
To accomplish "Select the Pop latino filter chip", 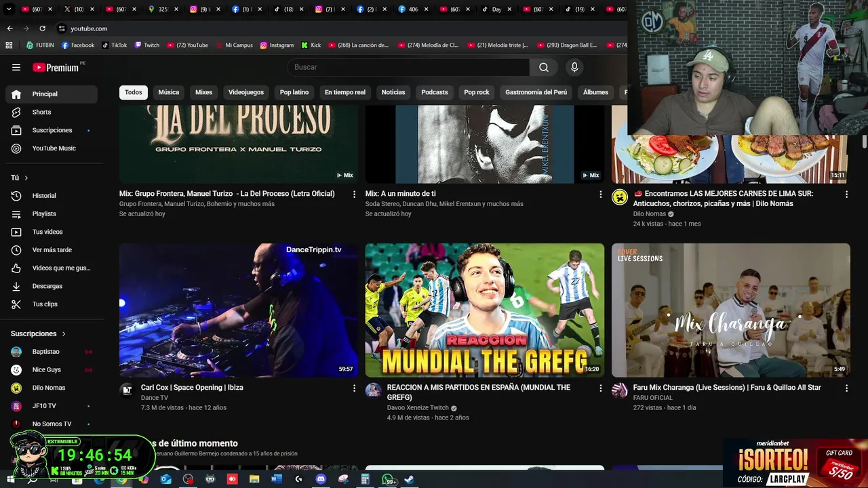I will tap(294, 92).
